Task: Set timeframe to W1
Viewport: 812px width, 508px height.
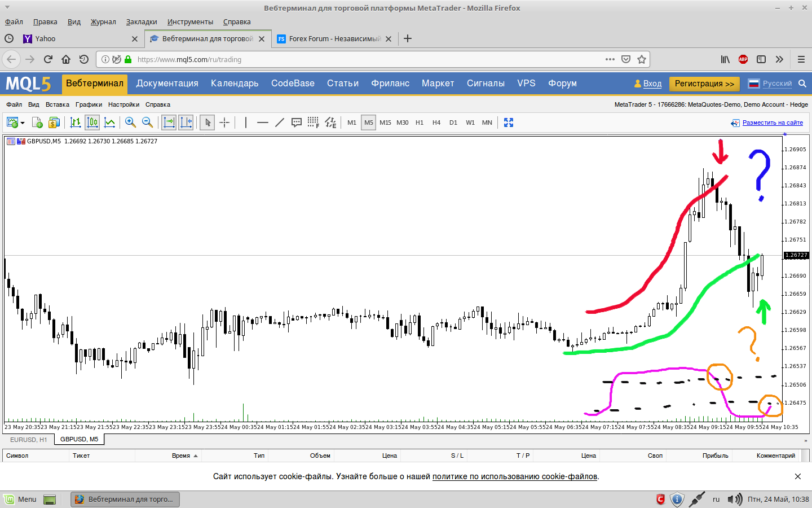Action: 470,122
